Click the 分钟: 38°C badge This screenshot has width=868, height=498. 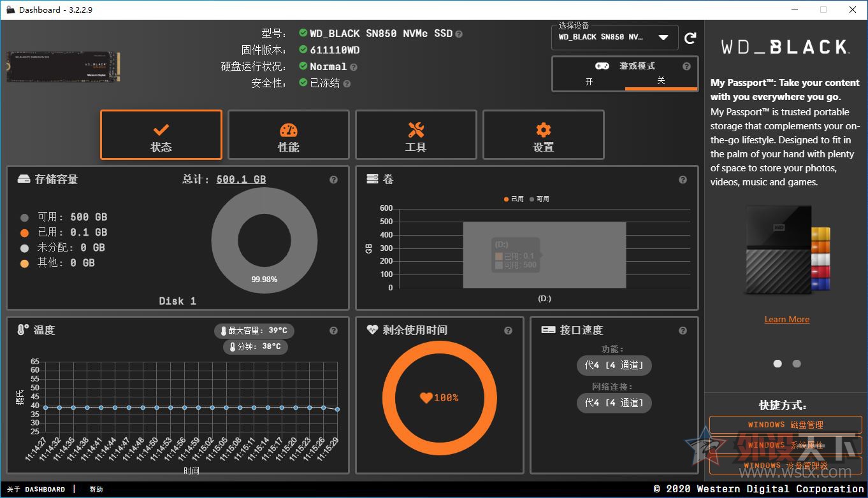coord(255,346)
